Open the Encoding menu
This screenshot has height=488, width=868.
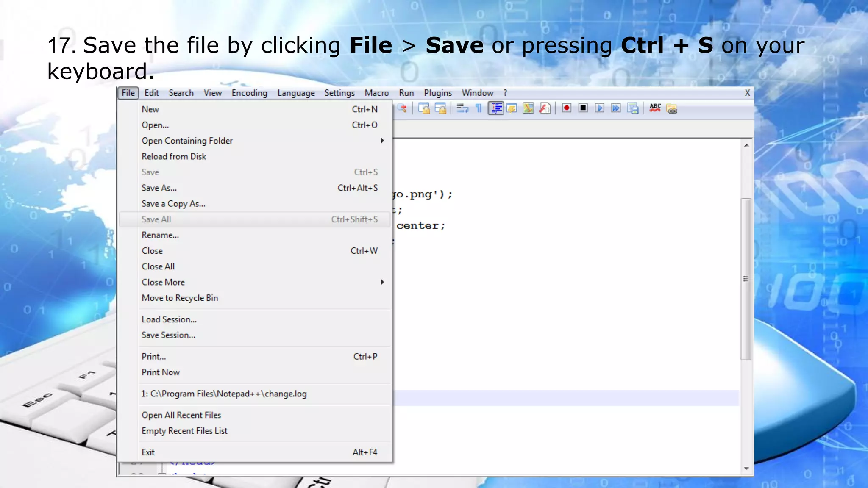pos(249,93)
